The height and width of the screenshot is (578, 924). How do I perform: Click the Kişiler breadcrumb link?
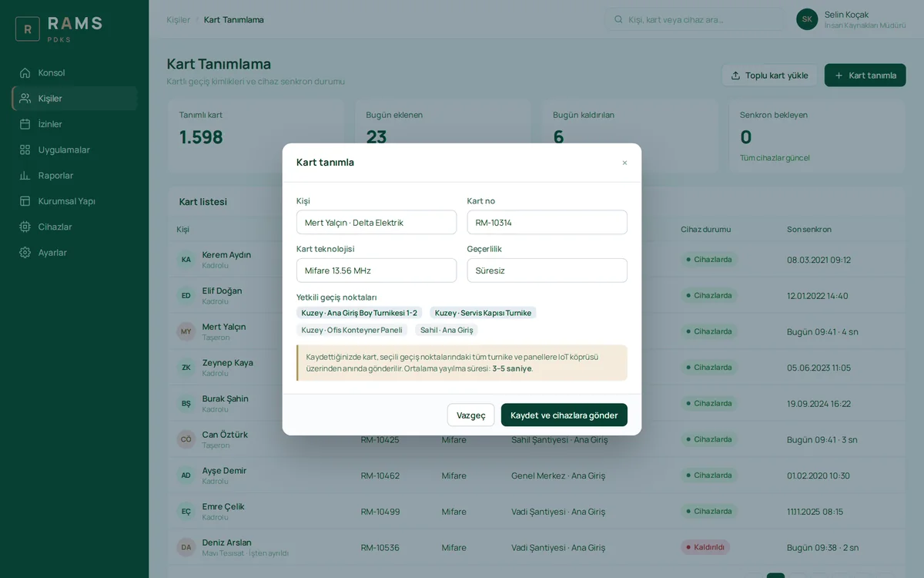coord(179,19)
